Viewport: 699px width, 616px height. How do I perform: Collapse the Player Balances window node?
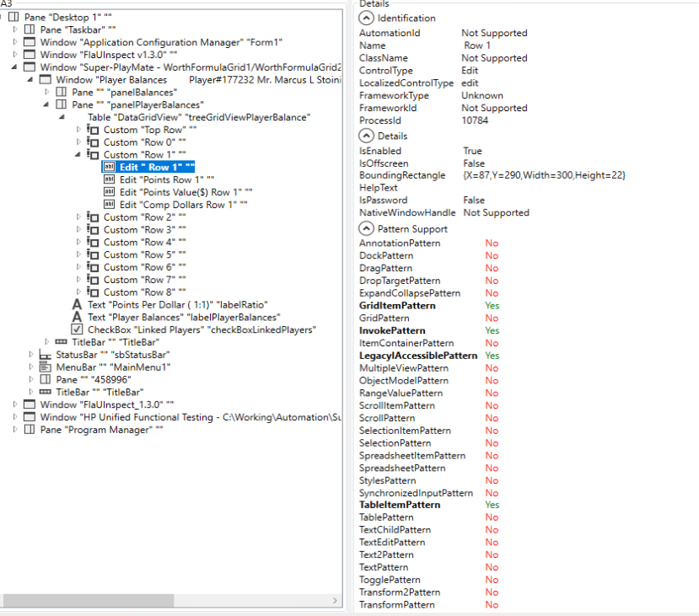point(30,79)
